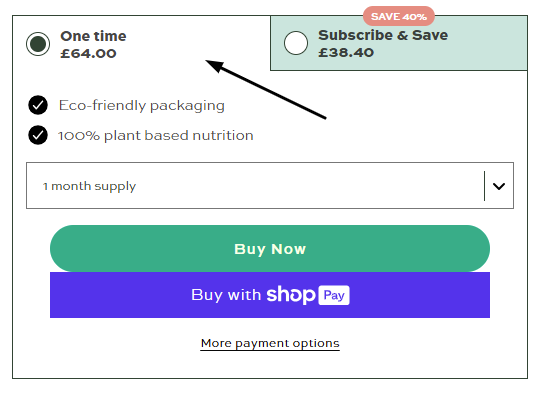This screenshot has height=396, width=554.
Task: Click the Shop Pay logo icon
Action: click(x=308, y=295)
